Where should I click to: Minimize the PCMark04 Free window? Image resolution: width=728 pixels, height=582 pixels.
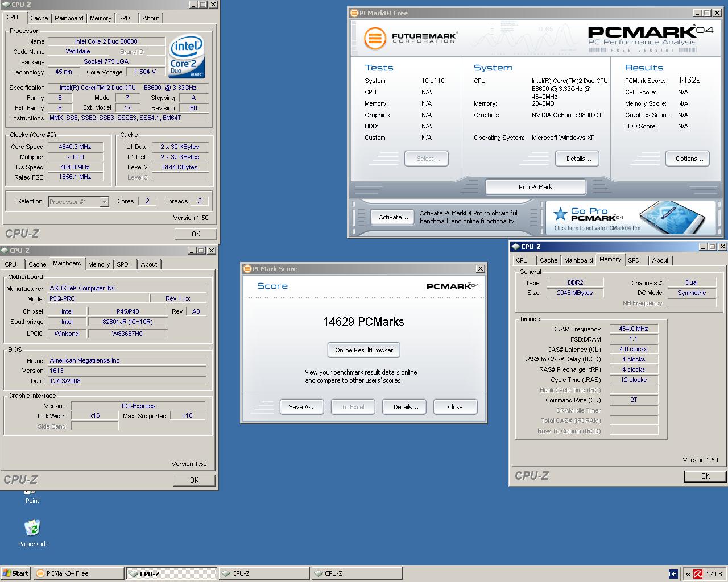pos(698,13)
